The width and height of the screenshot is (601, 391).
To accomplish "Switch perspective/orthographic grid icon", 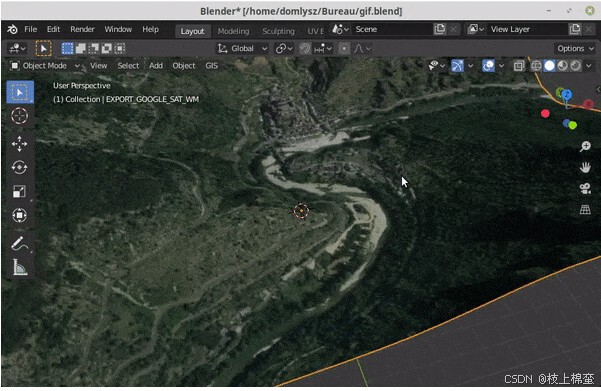I will click(x=585, y=209).
